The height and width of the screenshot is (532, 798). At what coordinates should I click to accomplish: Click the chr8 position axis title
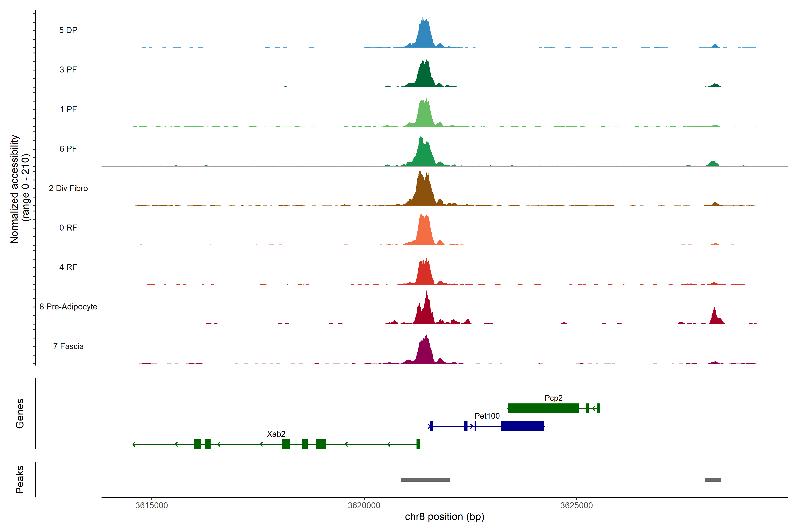click(444, 517)
